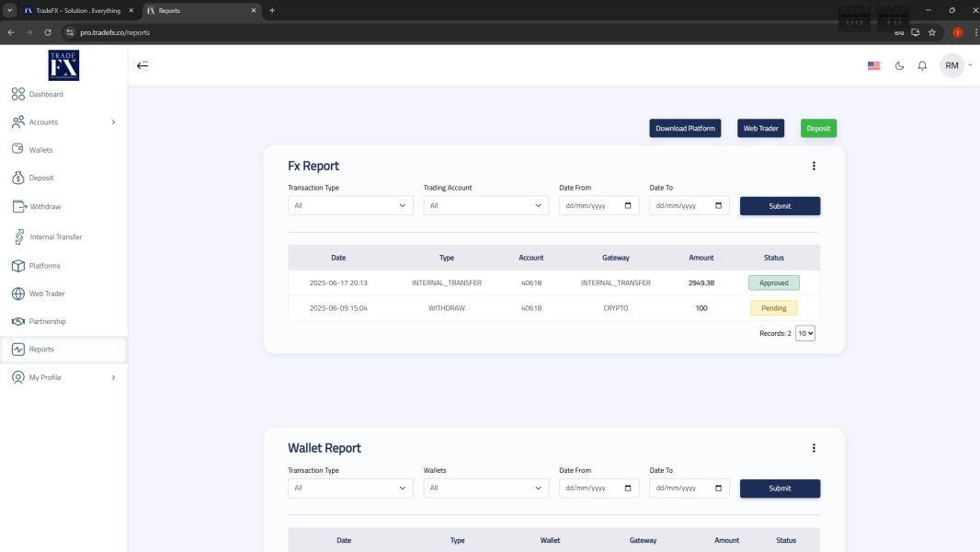
Task: Submit the Wallet Report filters
Action: [x=780, y=489]
